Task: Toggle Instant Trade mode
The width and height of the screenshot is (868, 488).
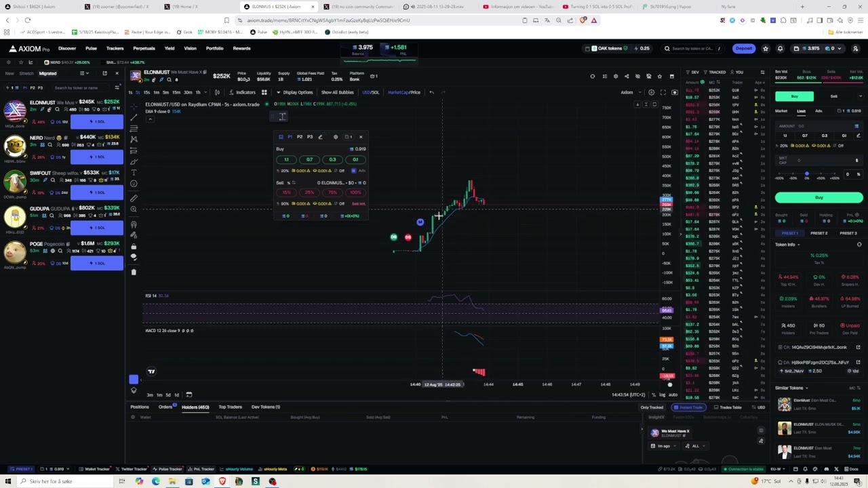Action: [x=689, y=407]
